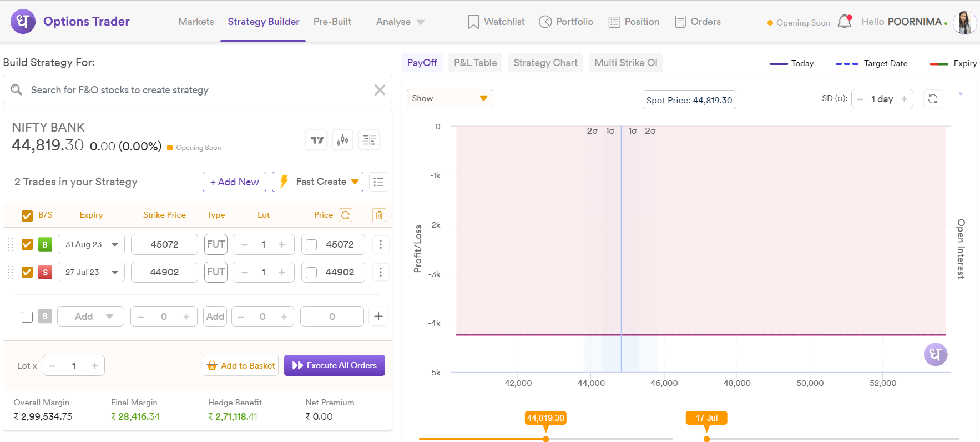
Task: Open 31 Aug 23 expiry dropdown
Action: (91, 244)
